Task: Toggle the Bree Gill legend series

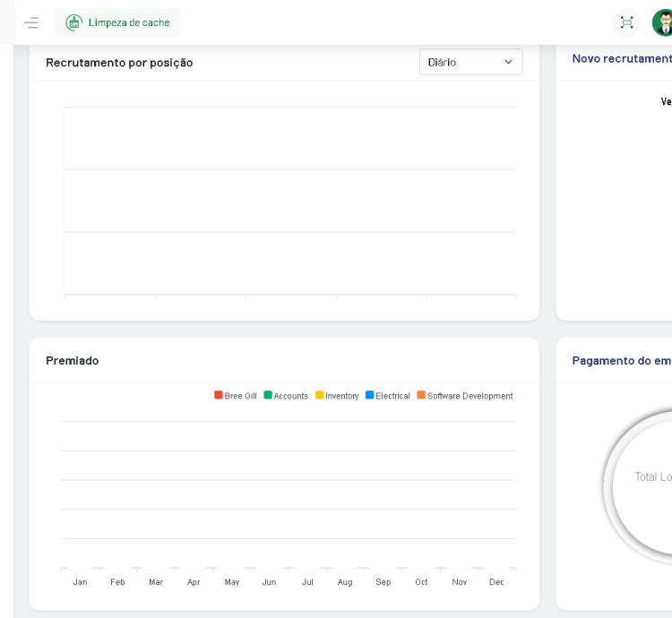Action: click(236, 396)
